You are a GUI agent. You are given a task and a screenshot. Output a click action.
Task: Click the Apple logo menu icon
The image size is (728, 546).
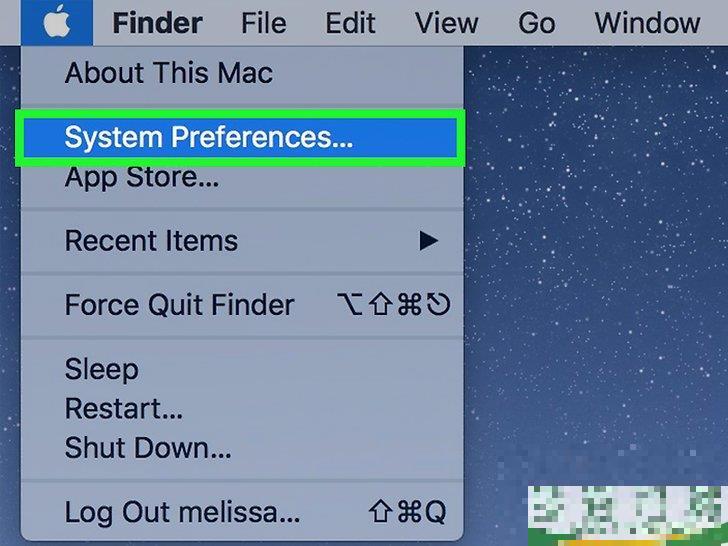(x=57, y=22)
